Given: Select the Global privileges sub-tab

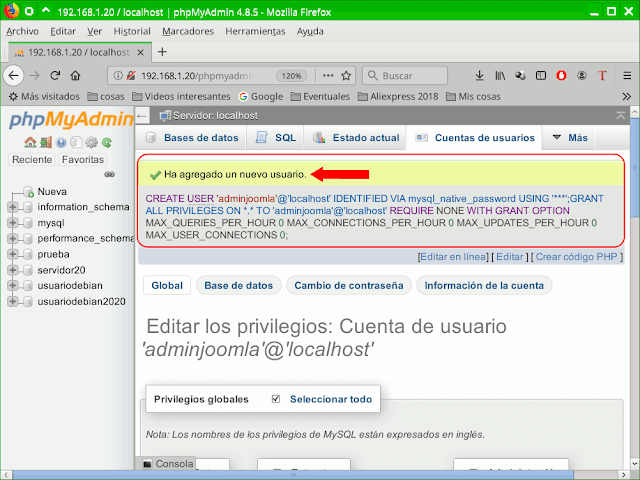Looking at the screenshot, I should pyautogui.click(x=167, y=285).
